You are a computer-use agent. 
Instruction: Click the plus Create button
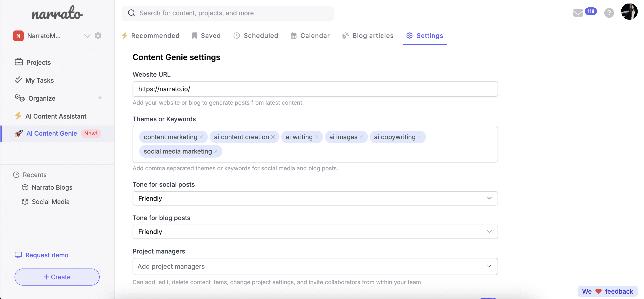point(57,277)
